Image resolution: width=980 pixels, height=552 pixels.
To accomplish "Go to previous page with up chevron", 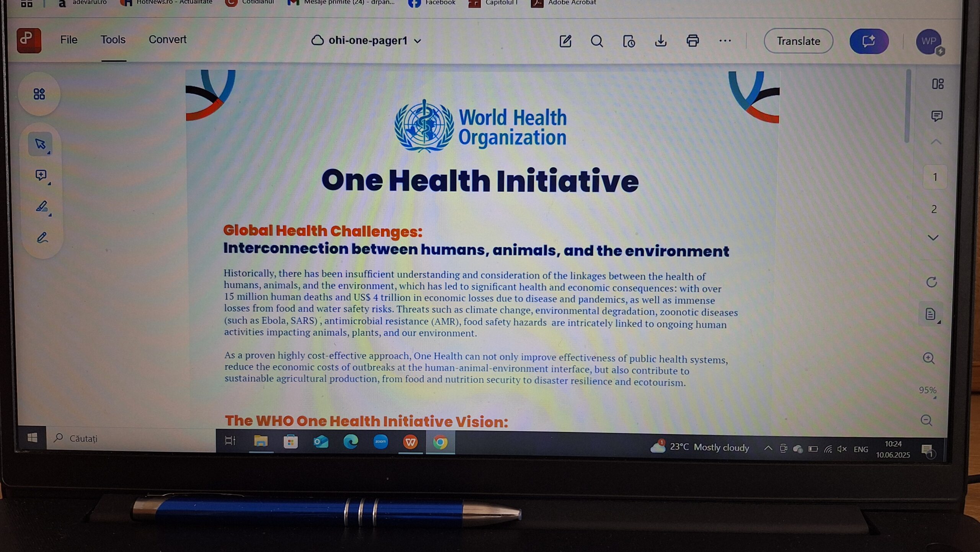I will coord(936,142).
